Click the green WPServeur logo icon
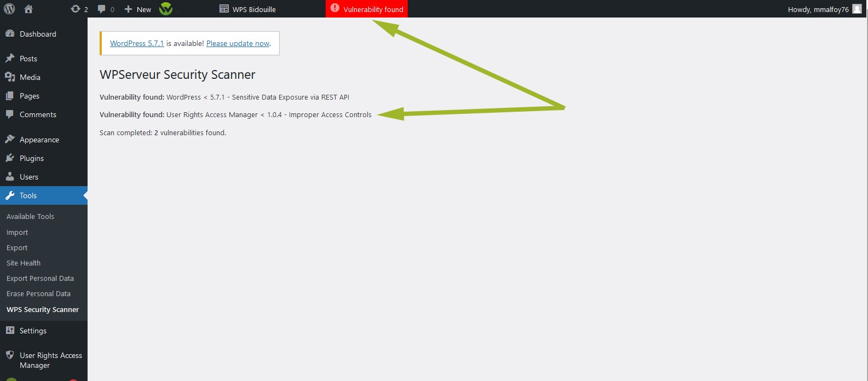Screen dimensions: 868x381 pos(166,9)
